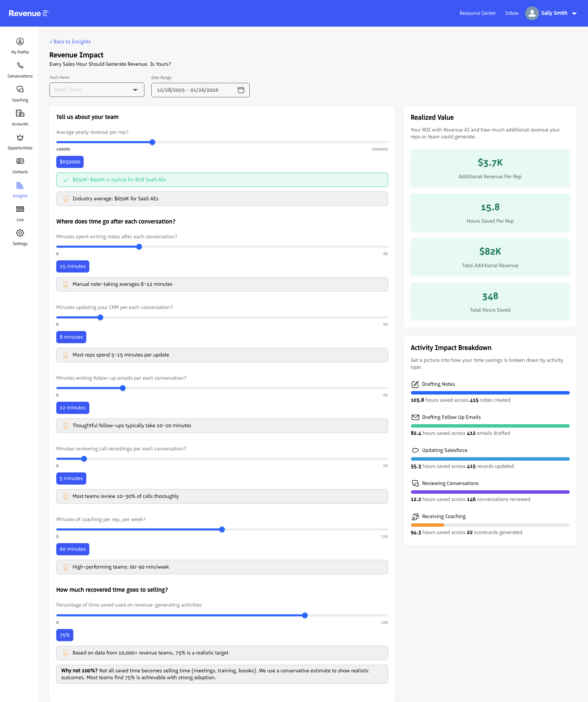
Task: Open Opportunities crown icon
Action: pos(20,137)
